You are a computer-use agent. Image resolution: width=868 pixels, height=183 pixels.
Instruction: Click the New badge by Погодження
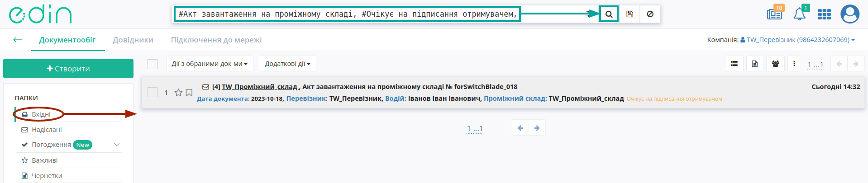coord(82,145)
